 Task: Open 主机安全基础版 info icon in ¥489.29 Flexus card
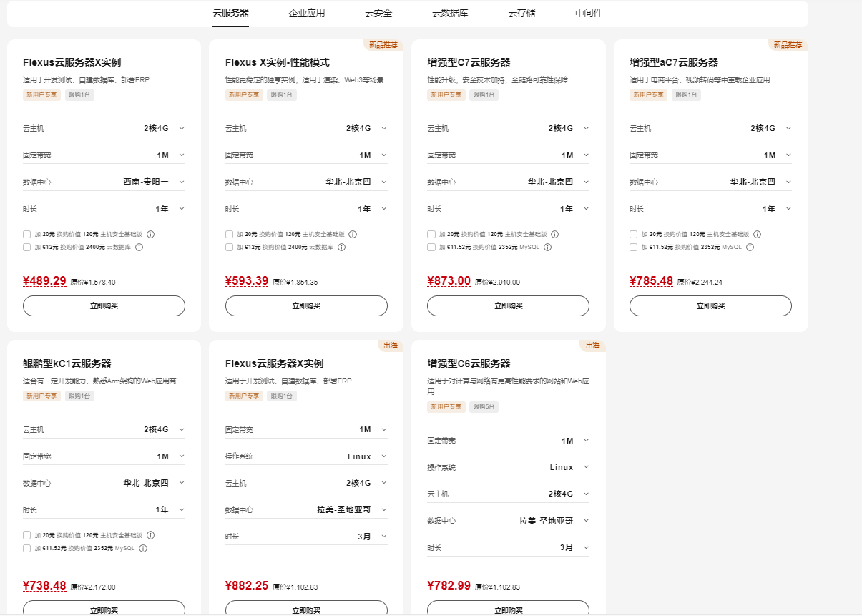[x=151, y=234]
